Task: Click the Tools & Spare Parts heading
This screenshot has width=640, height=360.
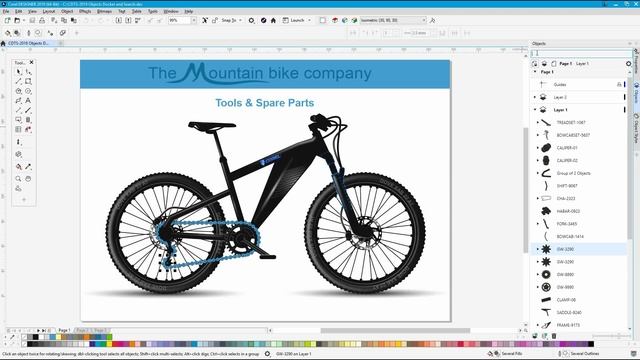Action: point(264,103)
